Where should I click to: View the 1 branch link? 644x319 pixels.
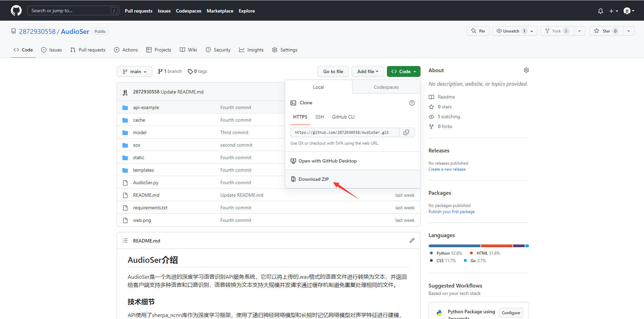click(x=170, y=71)
